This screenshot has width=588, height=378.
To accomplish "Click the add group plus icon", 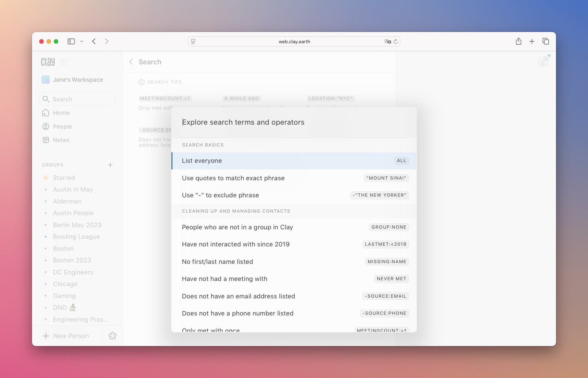I will pos(110,165).
